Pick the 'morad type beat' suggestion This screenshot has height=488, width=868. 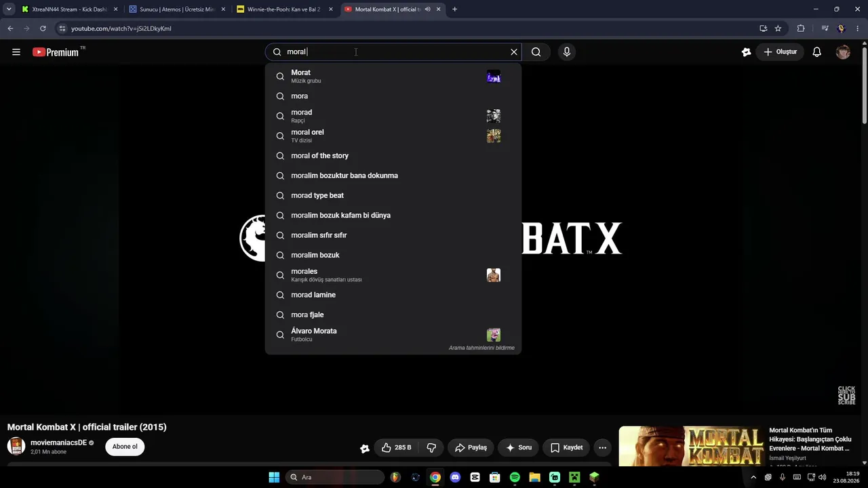393,195
